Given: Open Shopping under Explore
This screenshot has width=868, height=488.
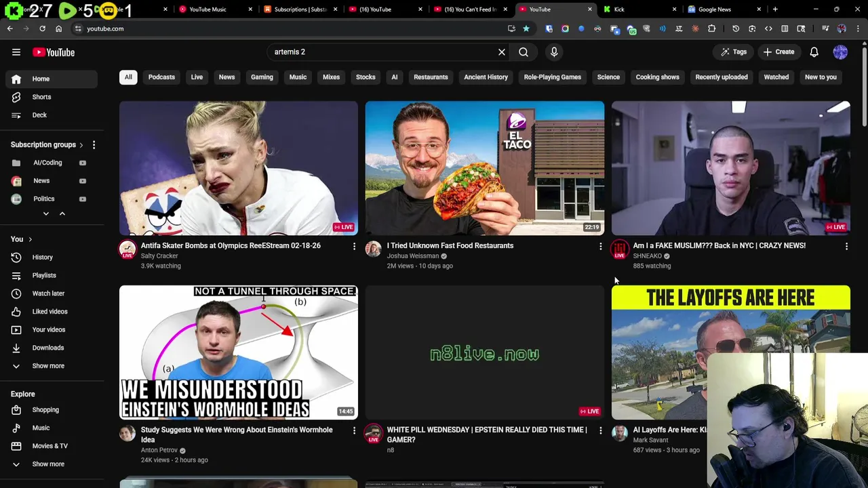Looking at the screenshot, I should 52,410.
